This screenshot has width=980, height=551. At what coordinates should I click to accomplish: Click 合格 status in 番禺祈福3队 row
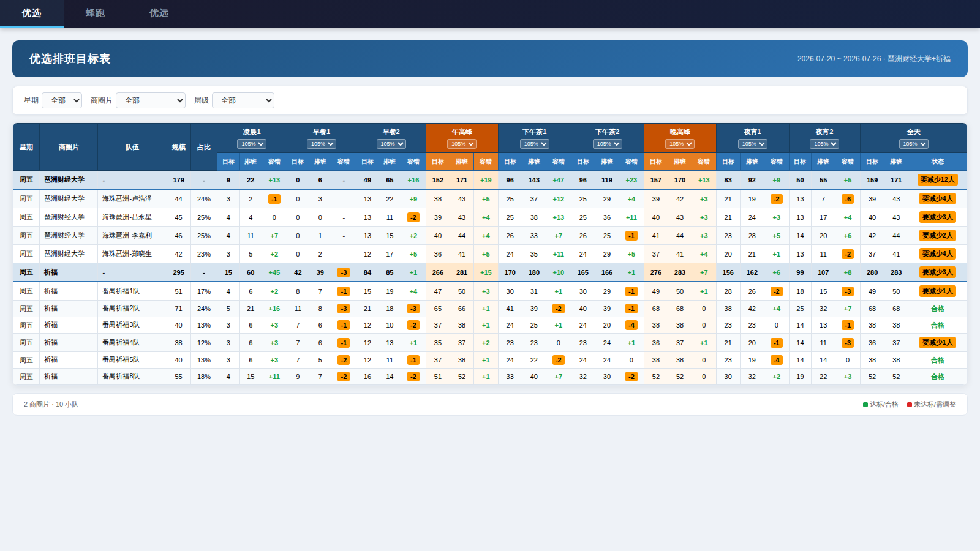(938, 326)
